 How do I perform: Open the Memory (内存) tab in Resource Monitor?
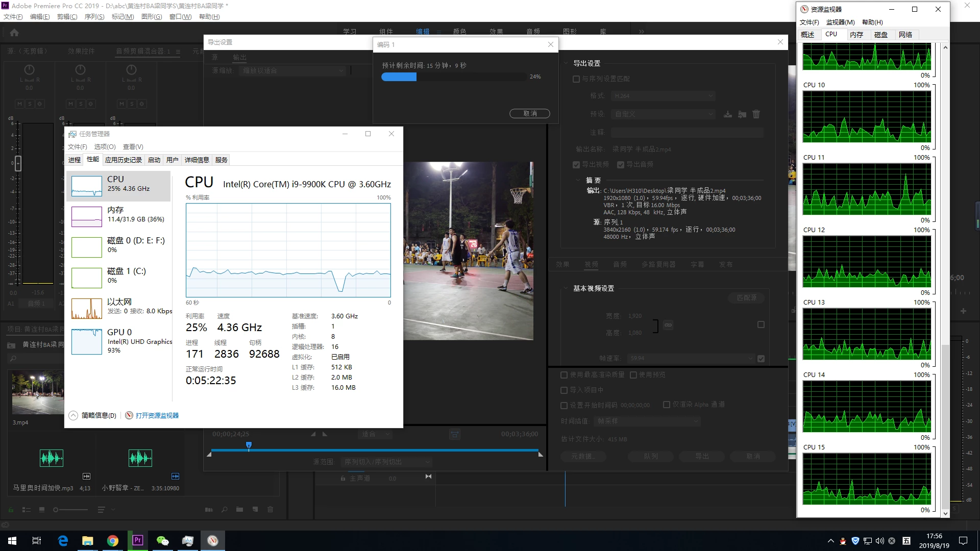click(x=856, y=35)
